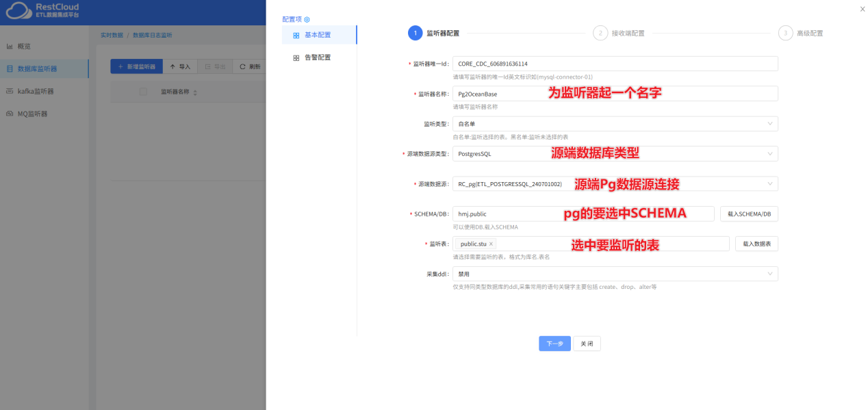The width and height of the screenshot is (868, 410).
Task: Click the SCHEMA/DB input field
Action: click(x=583, y=214)
